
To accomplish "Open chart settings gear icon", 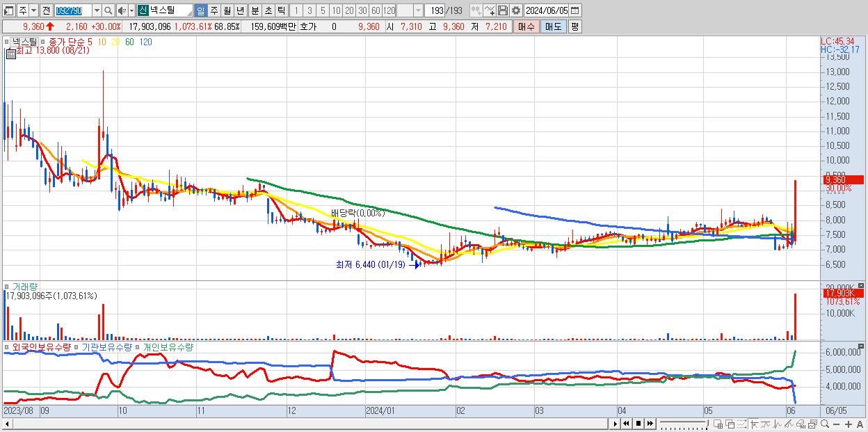I will click(x=516, y=10).
